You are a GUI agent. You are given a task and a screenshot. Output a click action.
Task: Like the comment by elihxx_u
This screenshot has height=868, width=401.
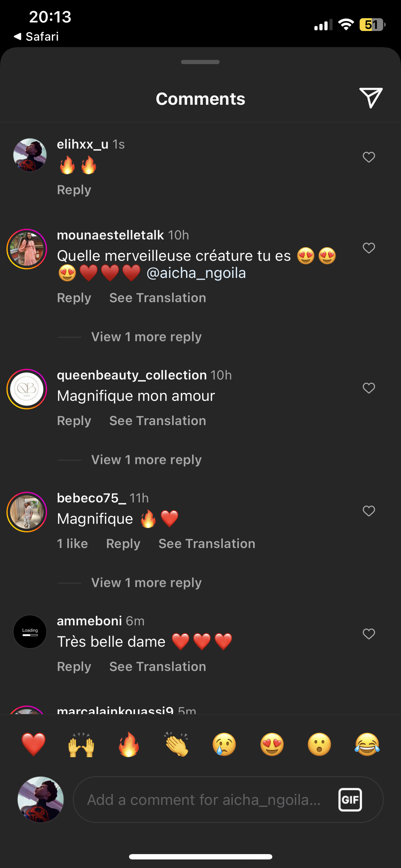coord(369,157)
